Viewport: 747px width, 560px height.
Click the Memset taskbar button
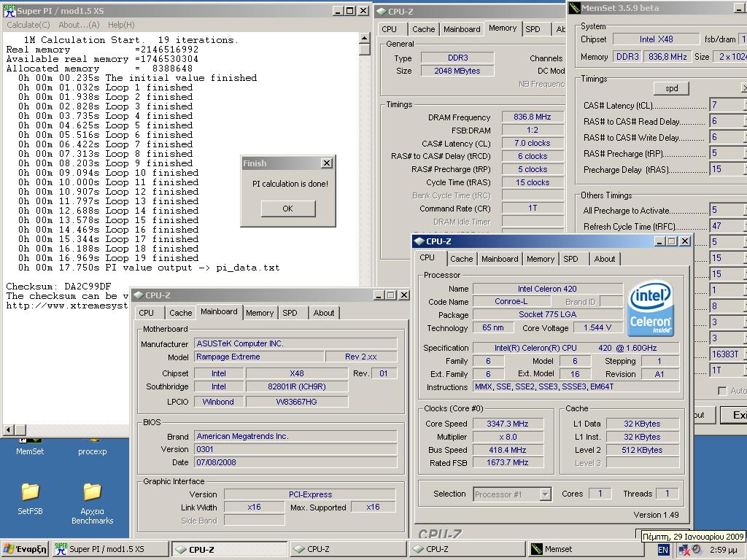[x=584, y=549]
